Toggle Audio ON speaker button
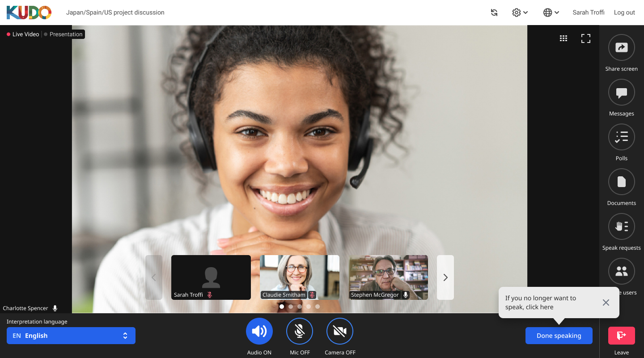 (x=259, y=331)
